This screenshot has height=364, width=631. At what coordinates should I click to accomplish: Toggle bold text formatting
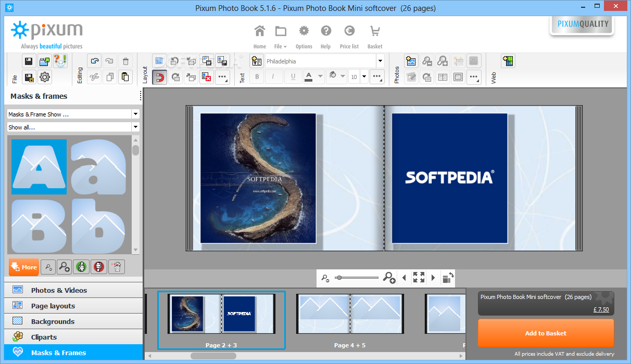pyautogui.click(x=257, y=77)
